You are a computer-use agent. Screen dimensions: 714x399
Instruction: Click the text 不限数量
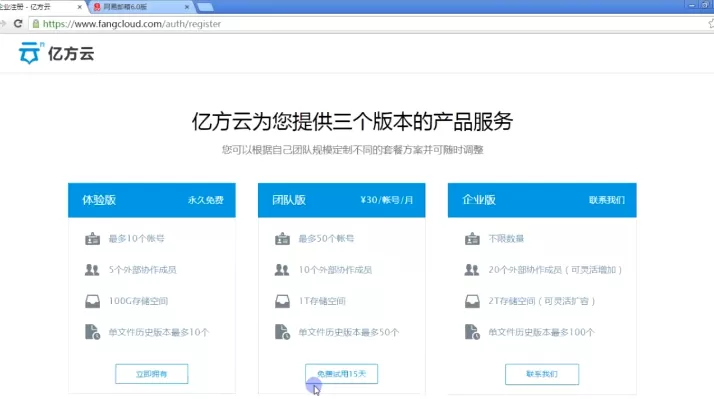506,239
